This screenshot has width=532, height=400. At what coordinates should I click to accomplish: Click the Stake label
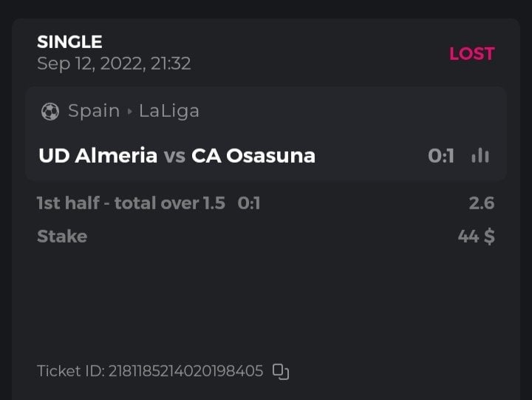pyautogui.click(x=62, y=237)
